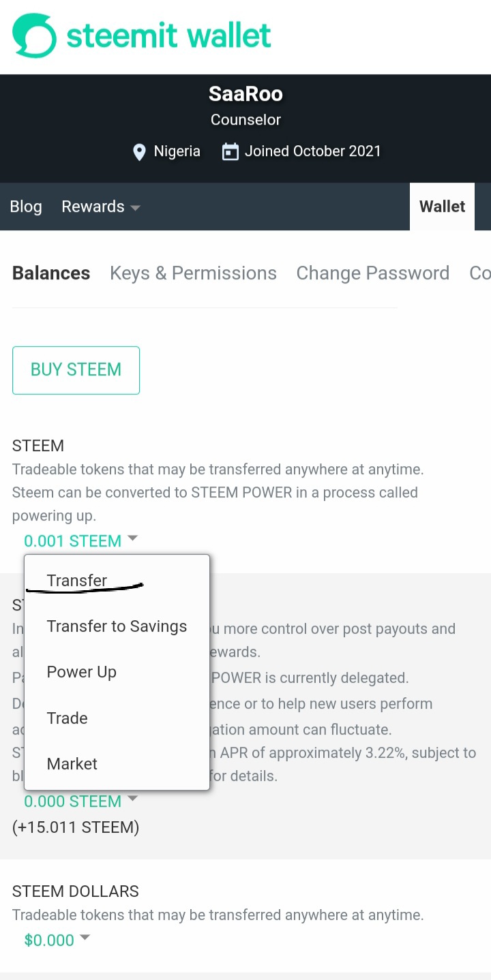Expand the 0.000 STEEM power dropdown

[x=80, y=801]
